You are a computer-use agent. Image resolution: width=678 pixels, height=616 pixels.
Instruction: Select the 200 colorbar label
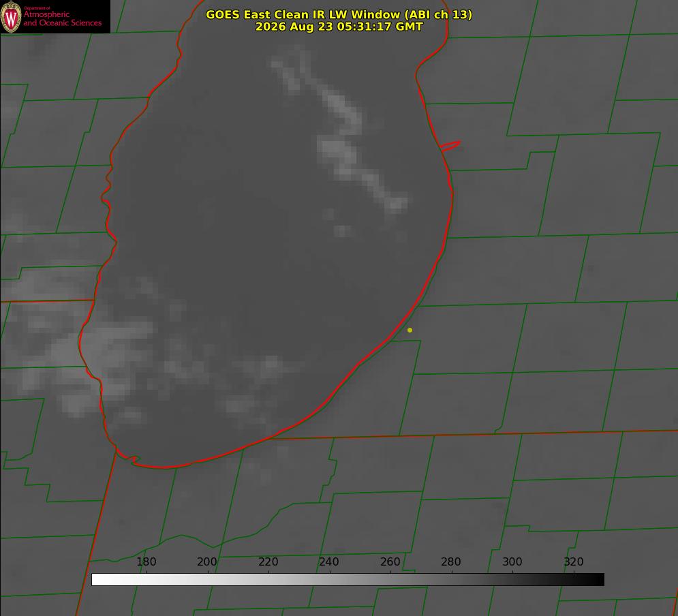tap(207, 561)
